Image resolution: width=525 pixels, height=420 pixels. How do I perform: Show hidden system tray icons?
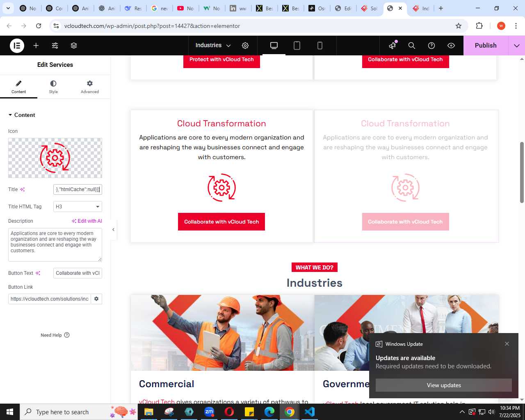(x=462, y=412)
